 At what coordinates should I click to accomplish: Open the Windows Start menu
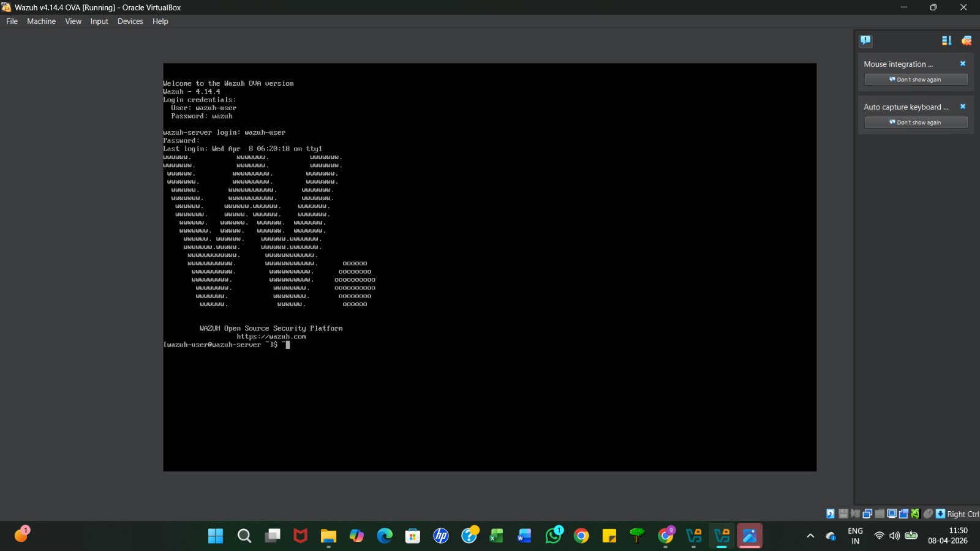[x=216, y=536]
